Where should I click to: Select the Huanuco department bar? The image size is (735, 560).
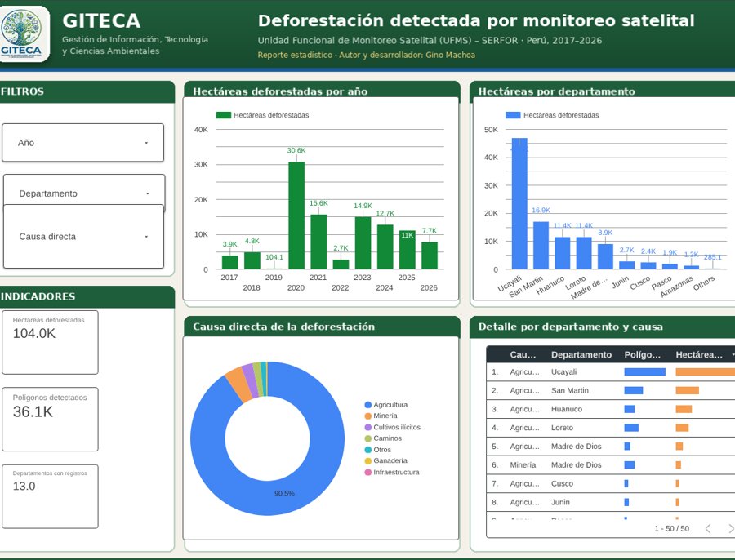click(563, 253)
